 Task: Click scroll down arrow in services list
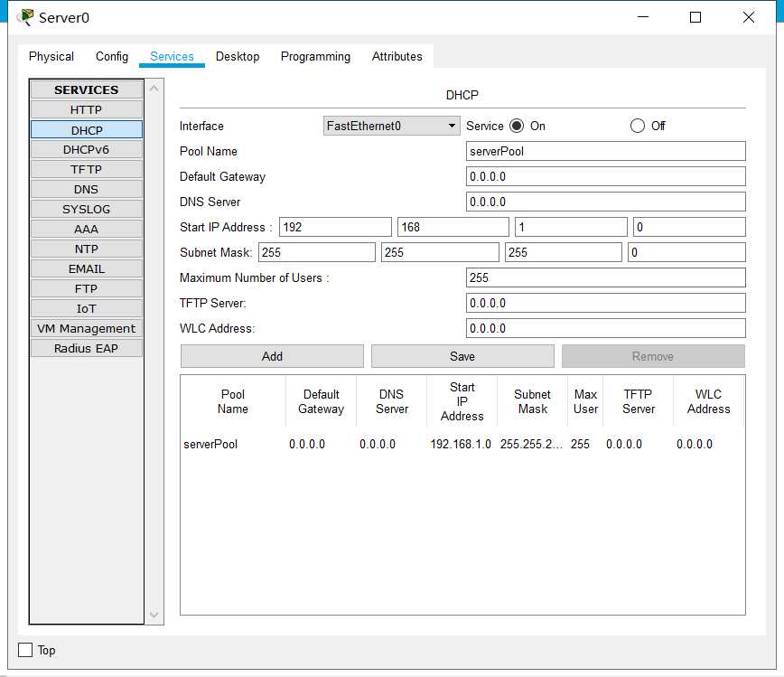pyautogui.click(x=154, y=615)
